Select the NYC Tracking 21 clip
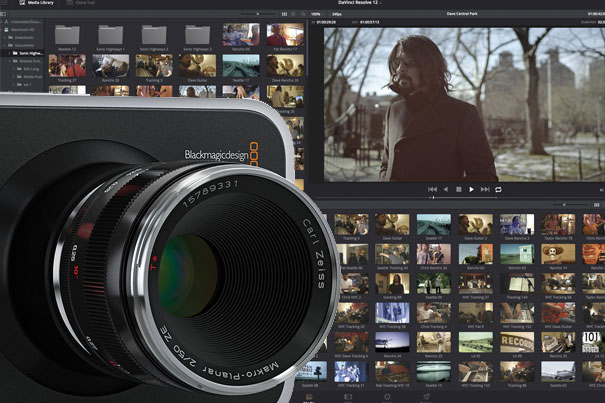Image resolution: width=605 pixels, height=403 pixels. click(351, 372)
